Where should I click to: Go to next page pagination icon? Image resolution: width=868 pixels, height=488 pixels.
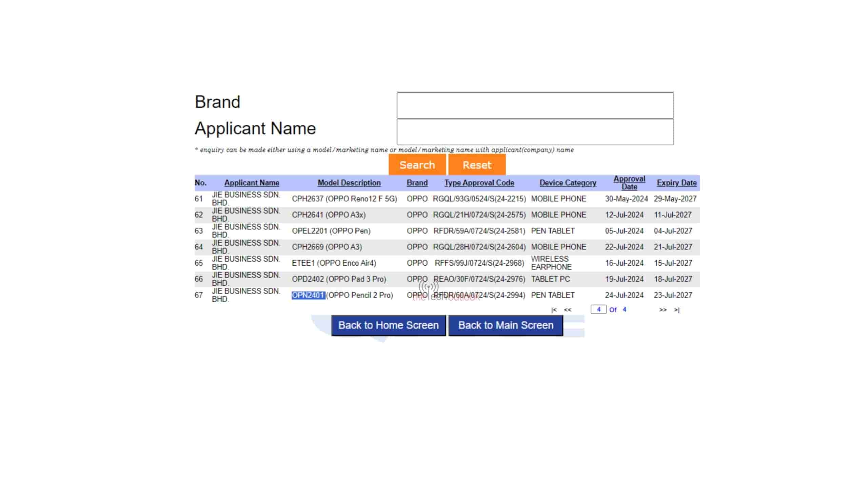tap(663, 310)
